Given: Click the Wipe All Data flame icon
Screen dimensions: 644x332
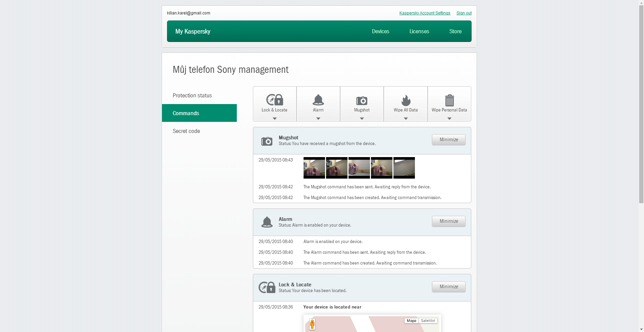Looking at the screenshot, I should [x=406, y=100].
